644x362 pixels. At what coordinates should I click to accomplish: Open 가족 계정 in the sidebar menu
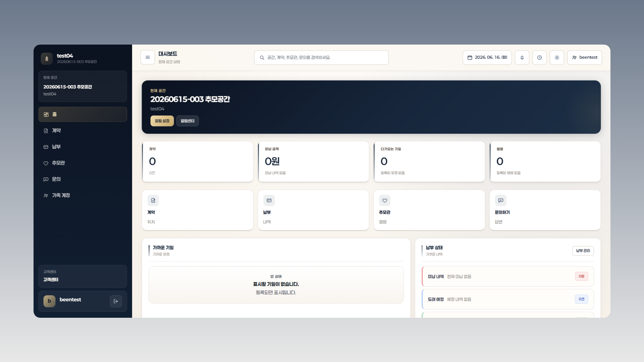pyautogui.click(x=83, y=195)
